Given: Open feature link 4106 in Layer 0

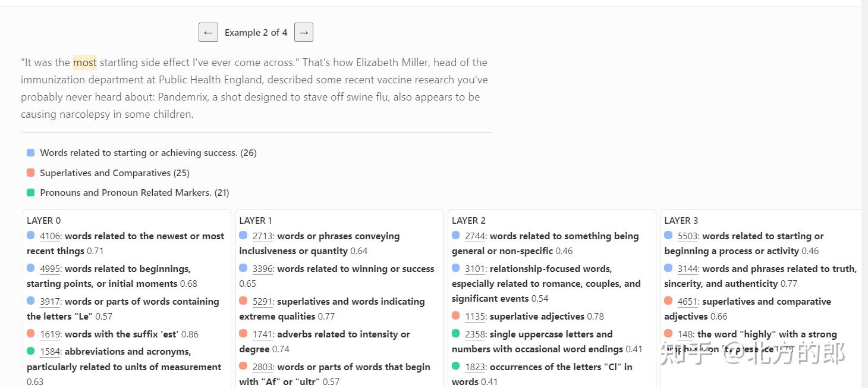Looking at the screenshot, I should [x=50, y=236].
